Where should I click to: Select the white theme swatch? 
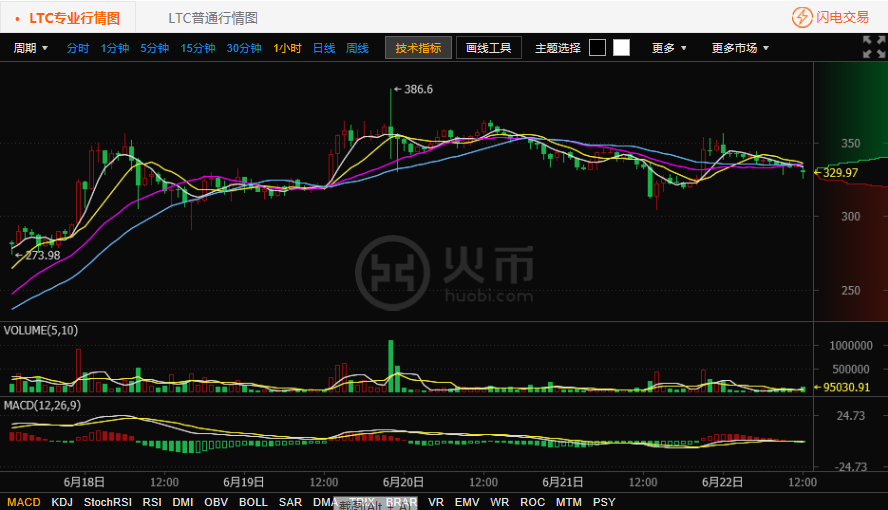(621, 48)
